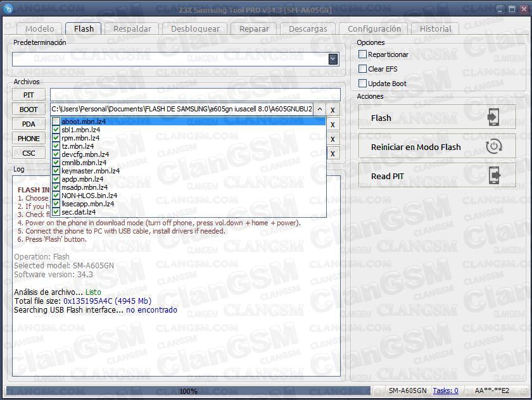Clear the PHONE file with its X button

[x=332, y=139]
